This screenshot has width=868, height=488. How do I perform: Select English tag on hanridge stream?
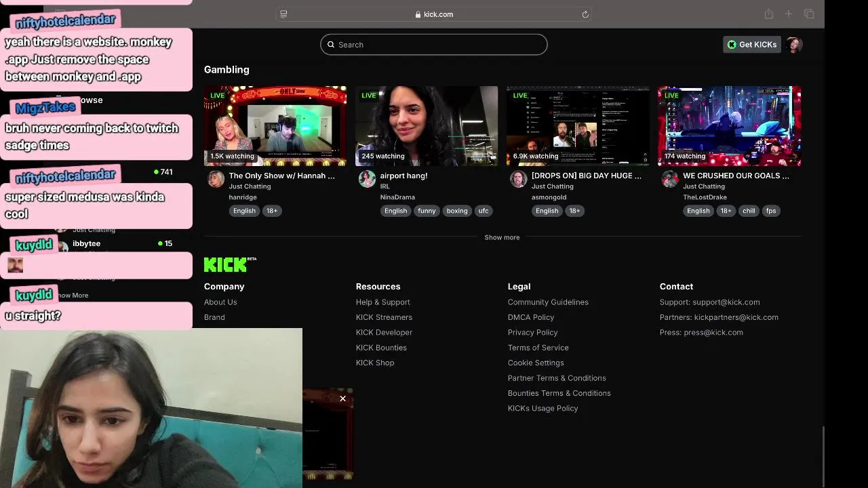coord(244,211)
